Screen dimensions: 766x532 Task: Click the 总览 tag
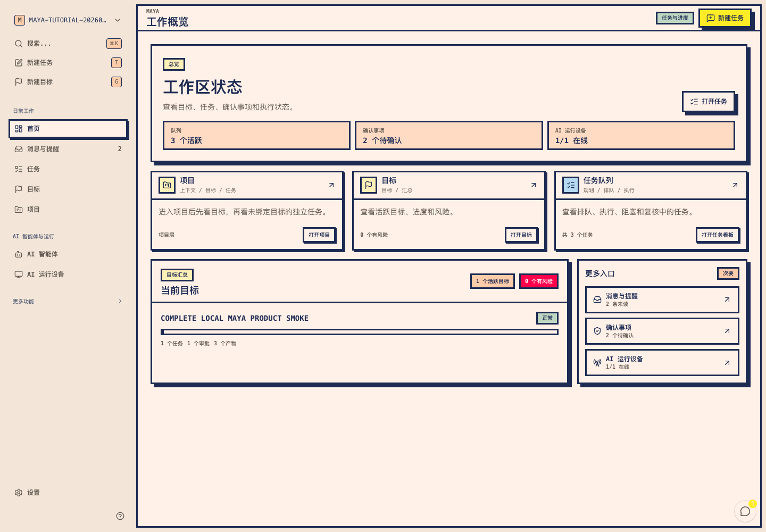pyautogui.click(x=174, y=64)
